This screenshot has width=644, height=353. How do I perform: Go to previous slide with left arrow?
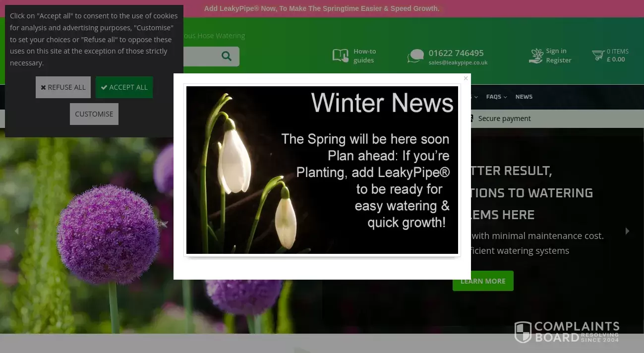[x=16, y=231]
